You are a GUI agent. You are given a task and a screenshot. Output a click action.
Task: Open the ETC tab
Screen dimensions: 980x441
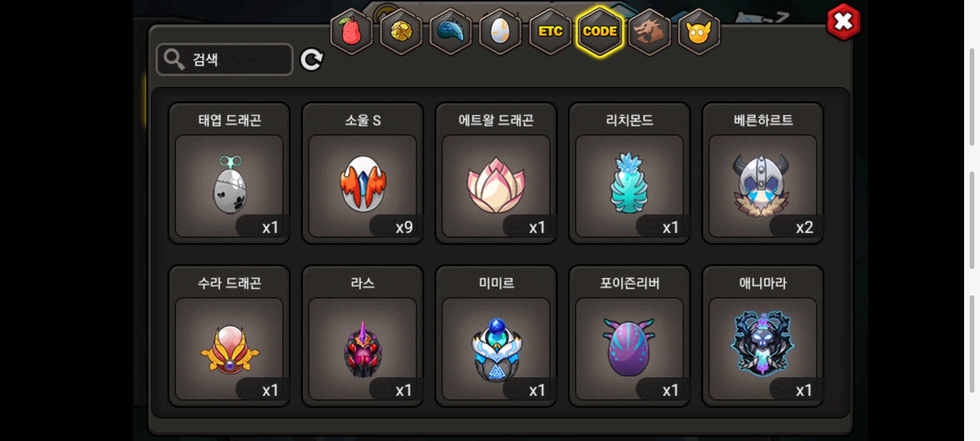(x=550, y=31)
